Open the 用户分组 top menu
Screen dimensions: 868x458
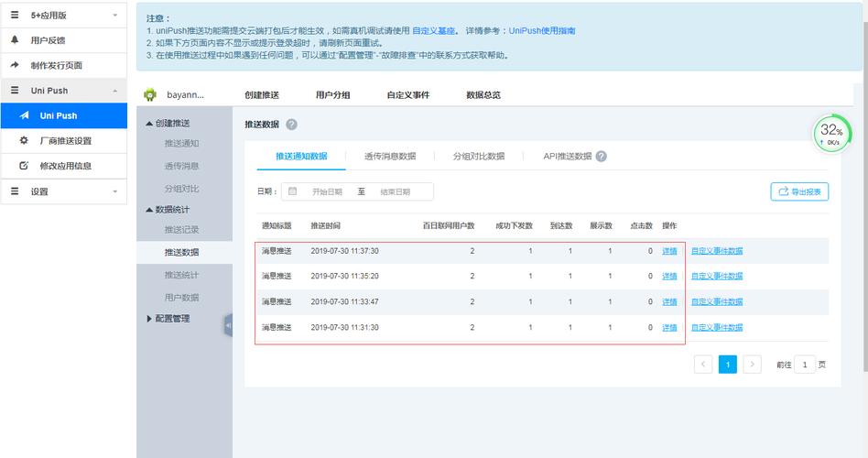click(x=332, y=94)
